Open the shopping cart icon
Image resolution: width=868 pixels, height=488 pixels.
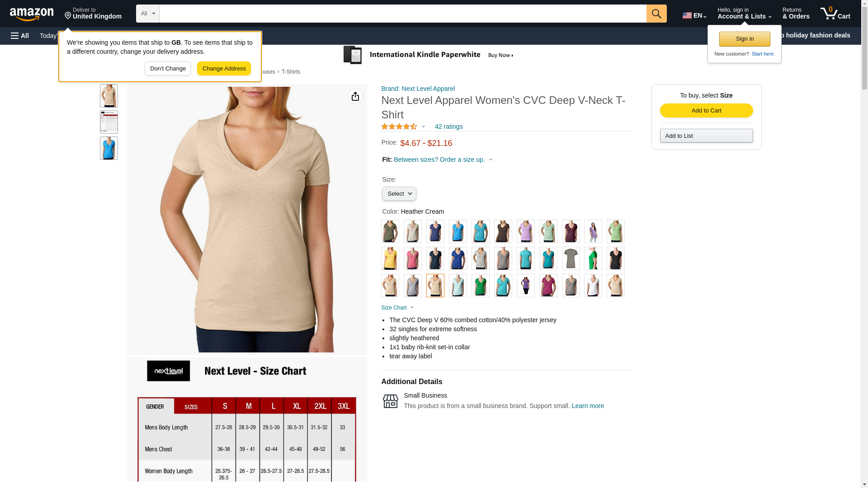(835, 14)
